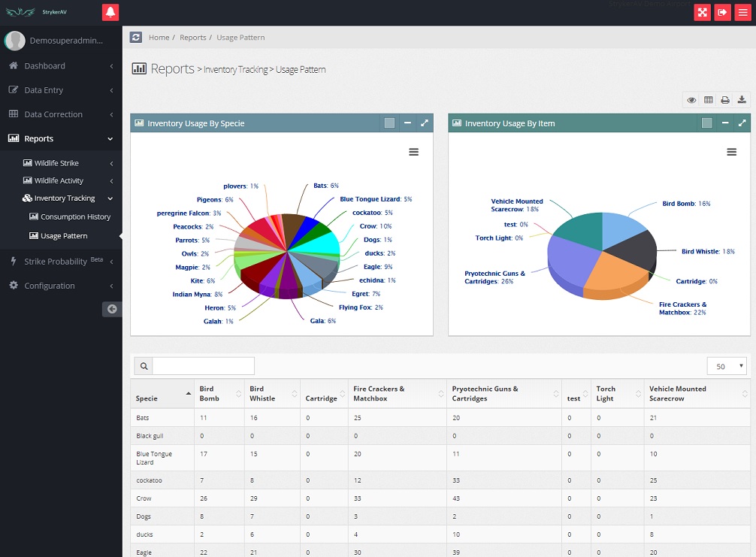Open chart menu on Inventory Usage By Specie
Viewport: 756px width, 557px height.
coord(413,152)
